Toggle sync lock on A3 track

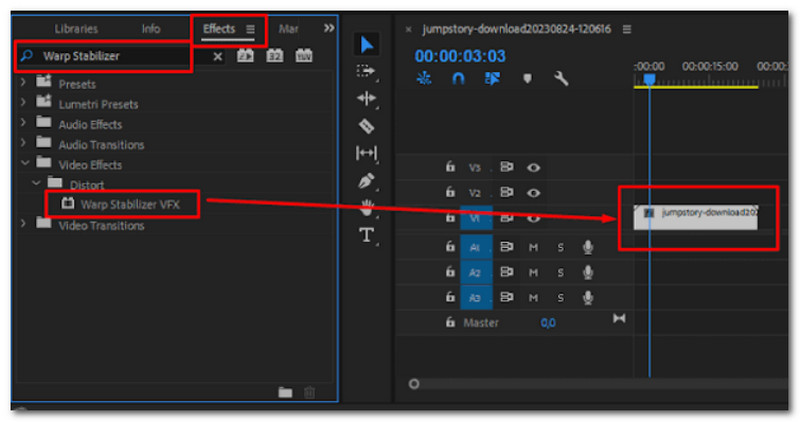point(506,297)
